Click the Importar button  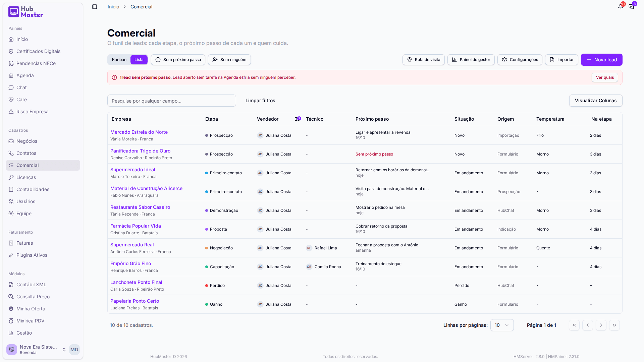coord(561,60)
